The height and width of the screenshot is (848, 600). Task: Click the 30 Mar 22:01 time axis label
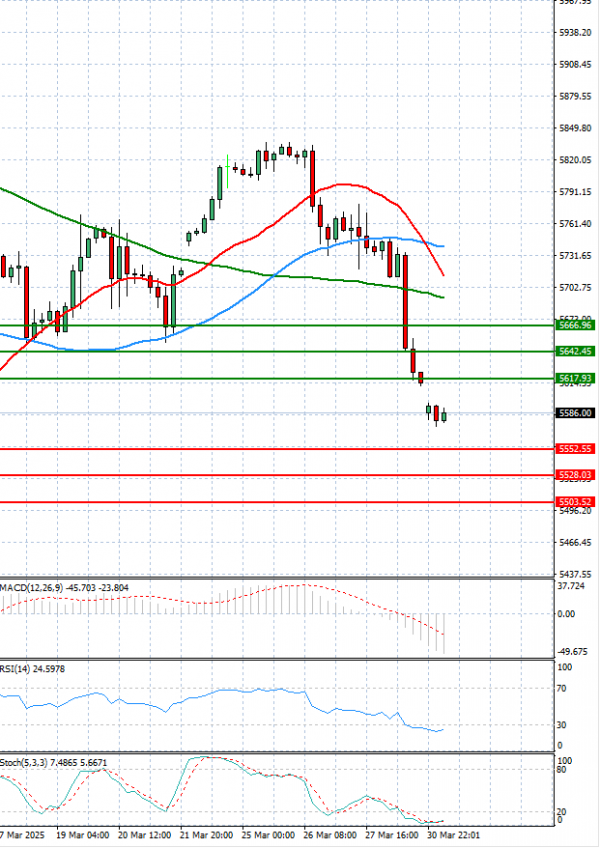coord(453,835)
